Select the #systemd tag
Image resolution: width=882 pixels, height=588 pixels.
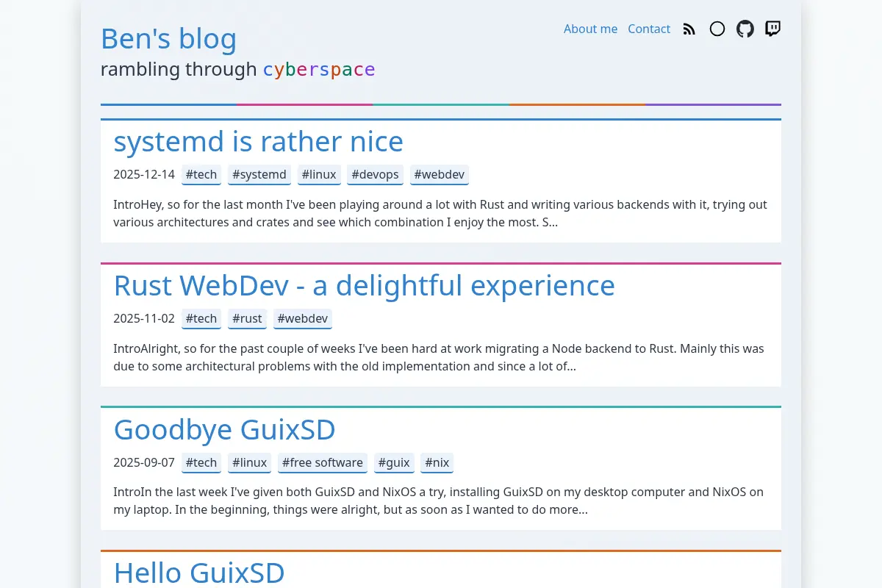[259, 174]
